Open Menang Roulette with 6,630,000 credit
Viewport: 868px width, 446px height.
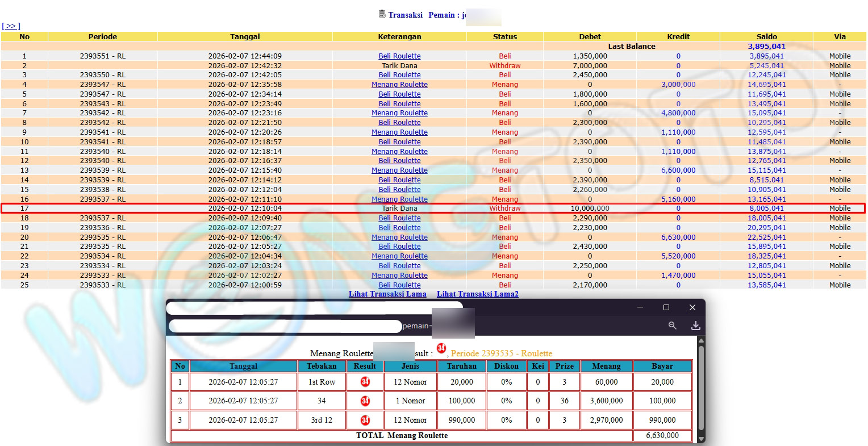coord(399,237)
